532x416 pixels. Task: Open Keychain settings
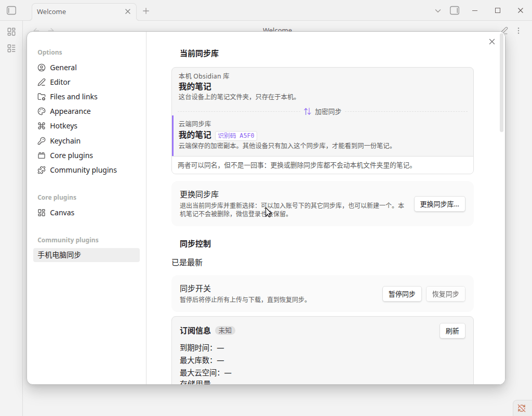click(x=86, y=141)
